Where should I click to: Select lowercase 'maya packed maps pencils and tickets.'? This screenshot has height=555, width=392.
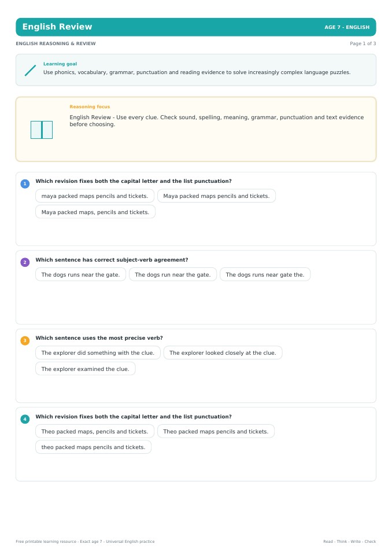pyautogui.click(x=95, y=196)
